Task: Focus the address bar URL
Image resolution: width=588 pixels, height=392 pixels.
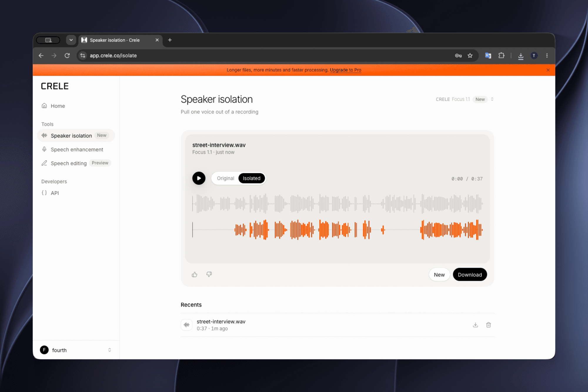Action: (x=113, y=56)
